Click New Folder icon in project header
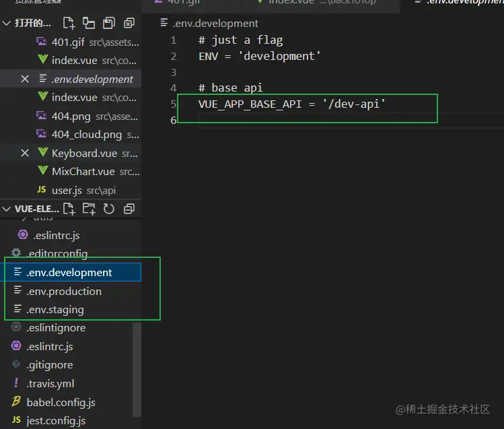This screenshot has height=429, width=504. (x=89, y=209)
